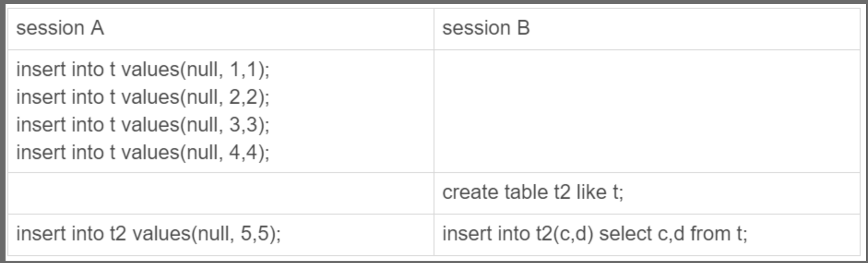Click the "session B" header cell
Viewport: 868px width, 263px height.
click(486, 29)
